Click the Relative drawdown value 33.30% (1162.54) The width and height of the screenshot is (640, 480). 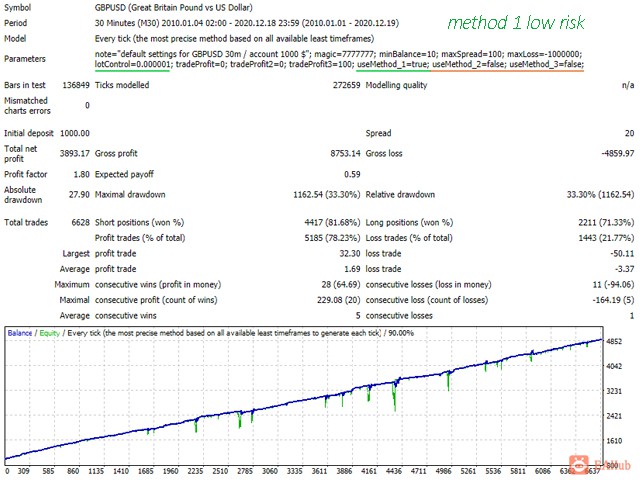tap(600, 195)
